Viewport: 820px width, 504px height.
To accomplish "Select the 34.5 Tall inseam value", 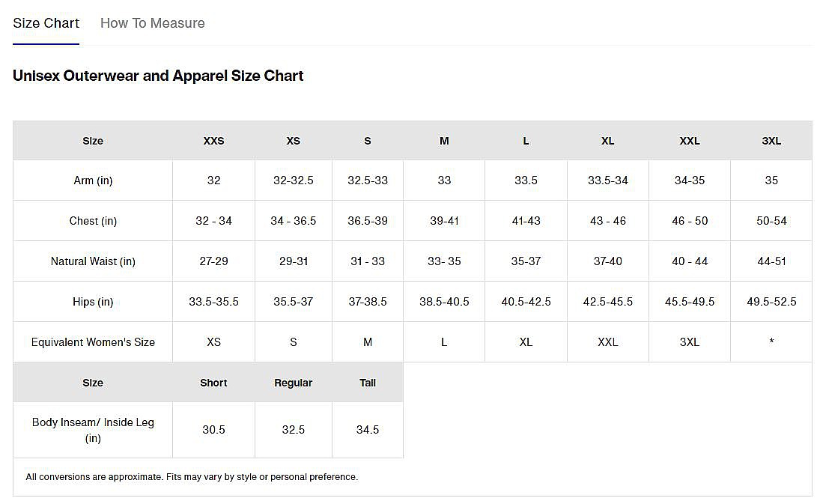I will click(368, 430).
